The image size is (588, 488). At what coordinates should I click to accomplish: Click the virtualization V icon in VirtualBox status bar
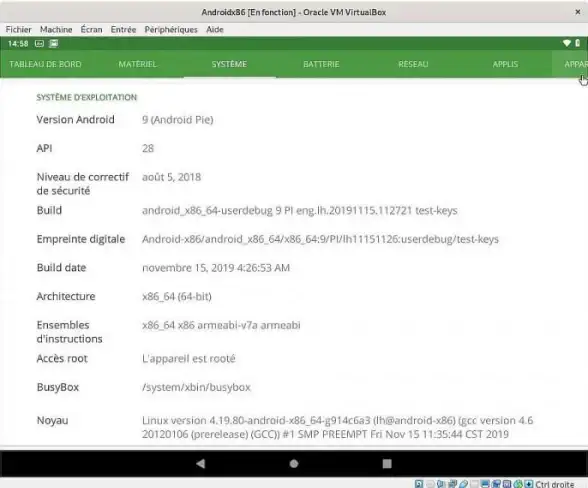coord(507,484)
